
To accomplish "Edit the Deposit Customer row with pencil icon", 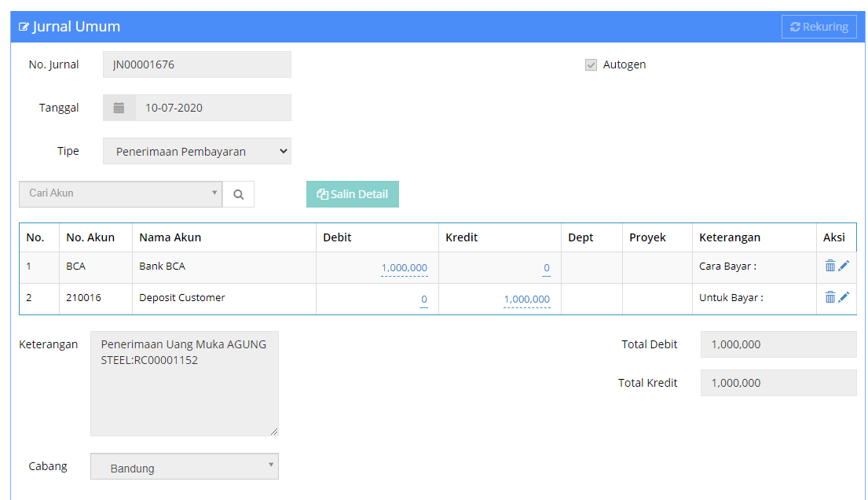I will tap(844, 297).
